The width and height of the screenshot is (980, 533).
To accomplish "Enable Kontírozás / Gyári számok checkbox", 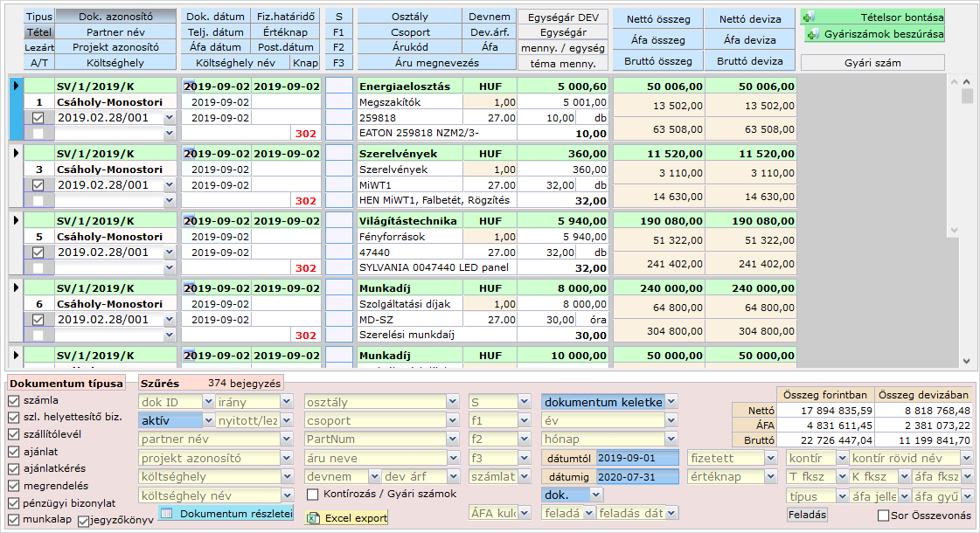I will click(313, 495).
